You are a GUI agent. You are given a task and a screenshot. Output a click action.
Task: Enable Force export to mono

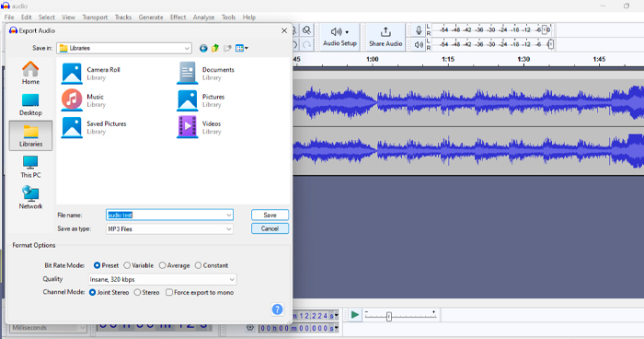pyautogui.click(x=169, y=293)
